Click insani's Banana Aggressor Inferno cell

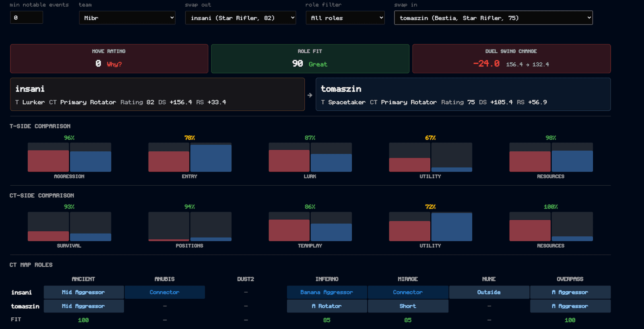327,292
